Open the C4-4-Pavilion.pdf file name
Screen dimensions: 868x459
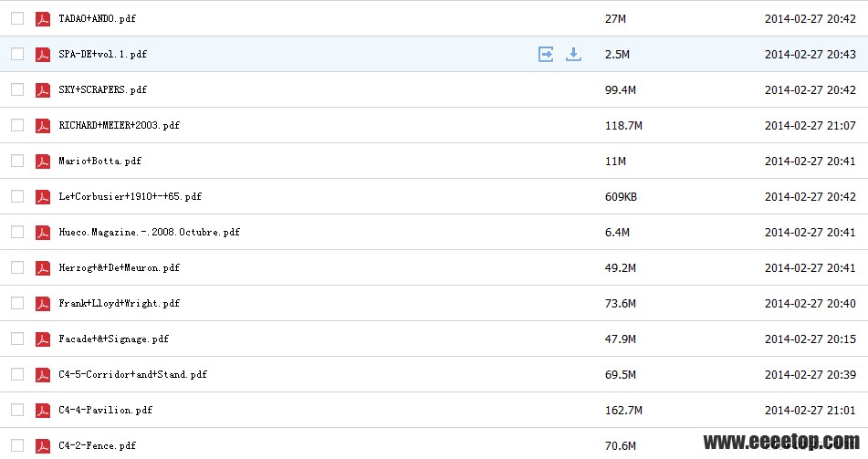105,410
